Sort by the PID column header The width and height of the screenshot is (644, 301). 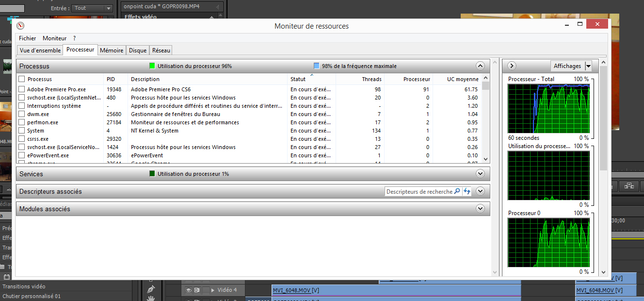115,79
